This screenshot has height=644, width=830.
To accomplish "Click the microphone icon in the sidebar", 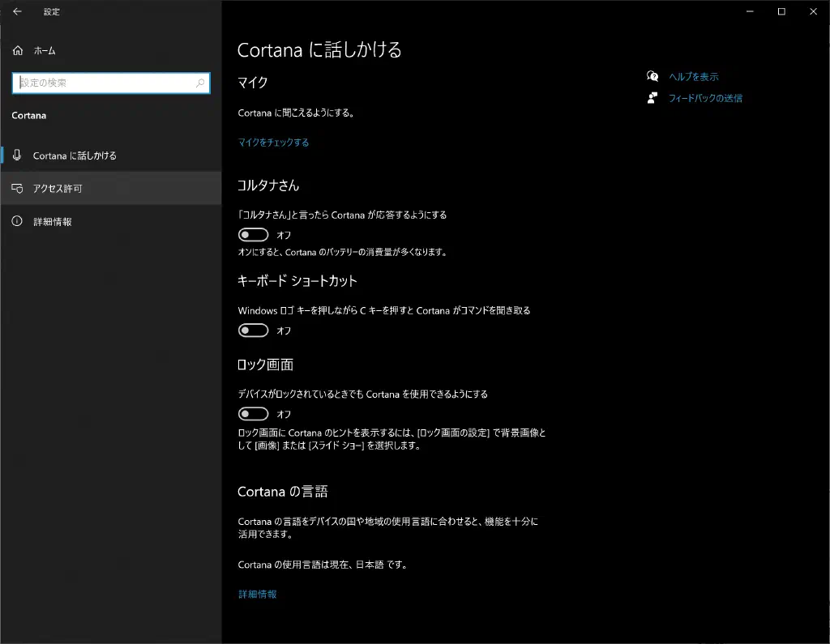I will (x=18, y=155).
